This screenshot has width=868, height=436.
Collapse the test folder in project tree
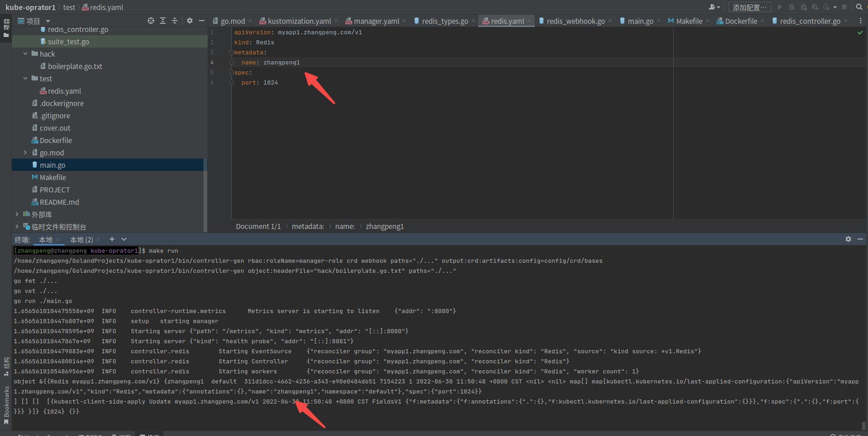coord(26,79)
